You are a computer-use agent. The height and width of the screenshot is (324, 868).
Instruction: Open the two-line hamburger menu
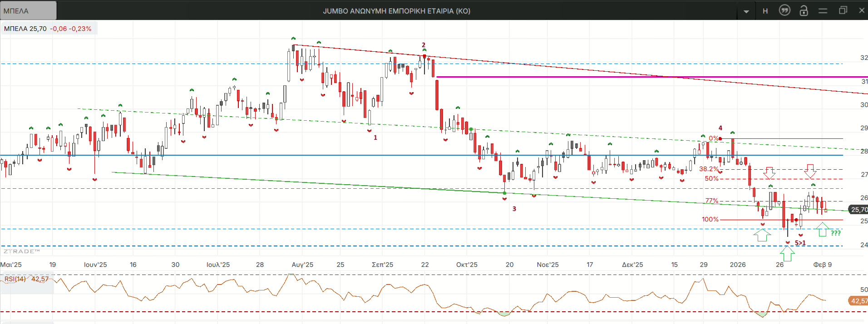click(823, 10)
